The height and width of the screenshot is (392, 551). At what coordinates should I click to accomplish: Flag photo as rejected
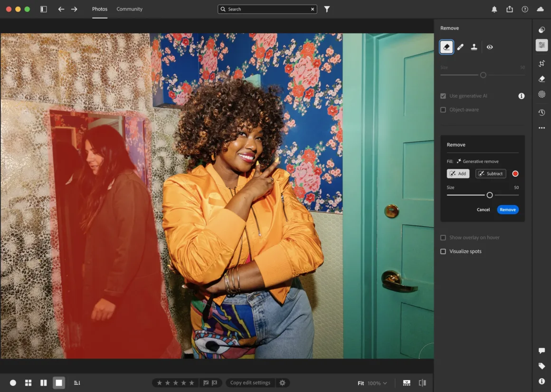tap(214, 383)
